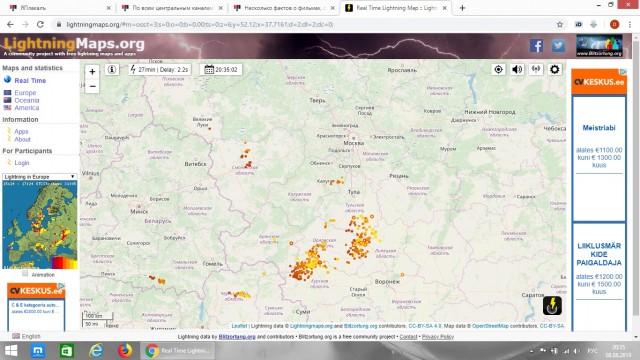
Task: Open Leaflet attribution link
Action: click(x=239, y=326)
